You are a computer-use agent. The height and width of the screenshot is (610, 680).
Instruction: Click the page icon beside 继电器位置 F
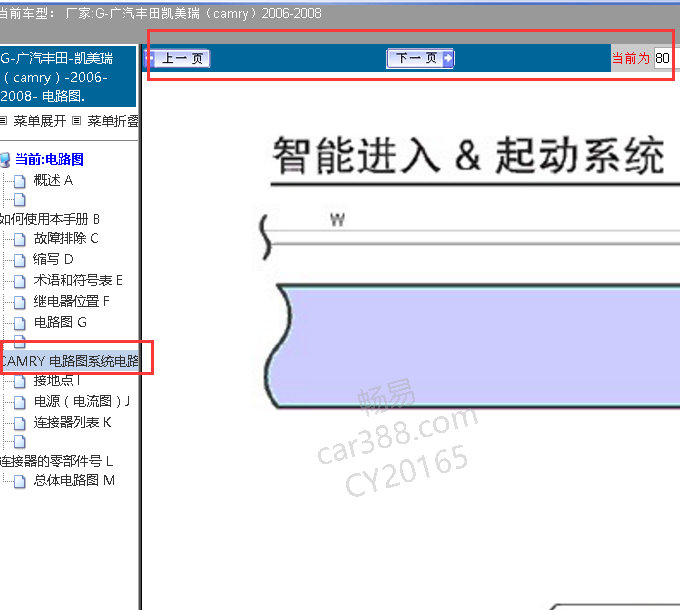[x=20, y=302]
